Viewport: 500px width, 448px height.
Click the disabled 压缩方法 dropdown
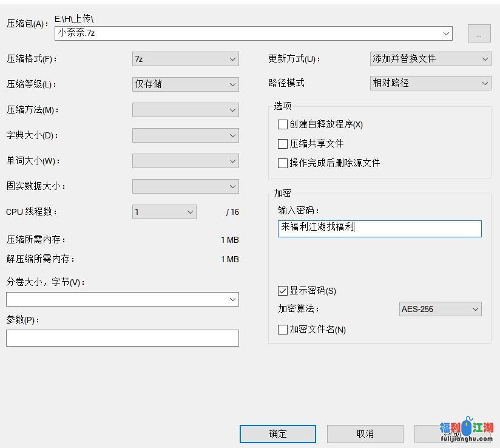[x=185, y=110]
